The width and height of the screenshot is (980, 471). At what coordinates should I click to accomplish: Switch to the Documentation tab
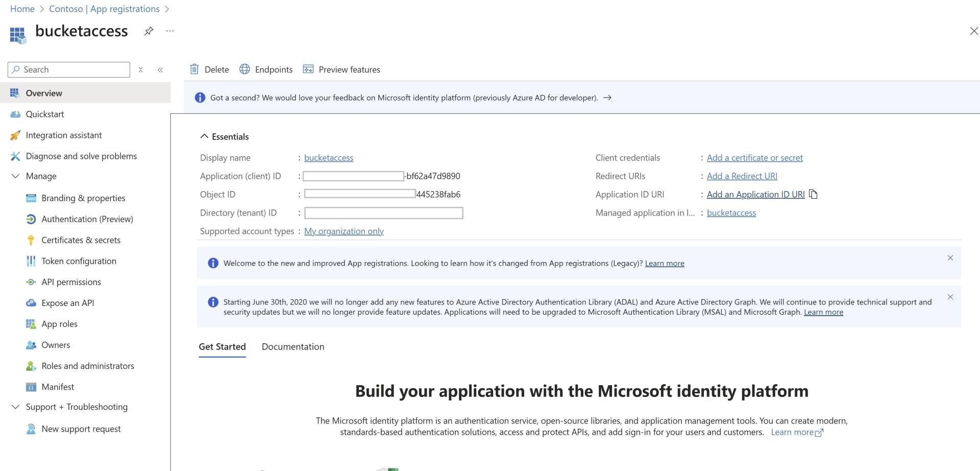coord(293,346)
